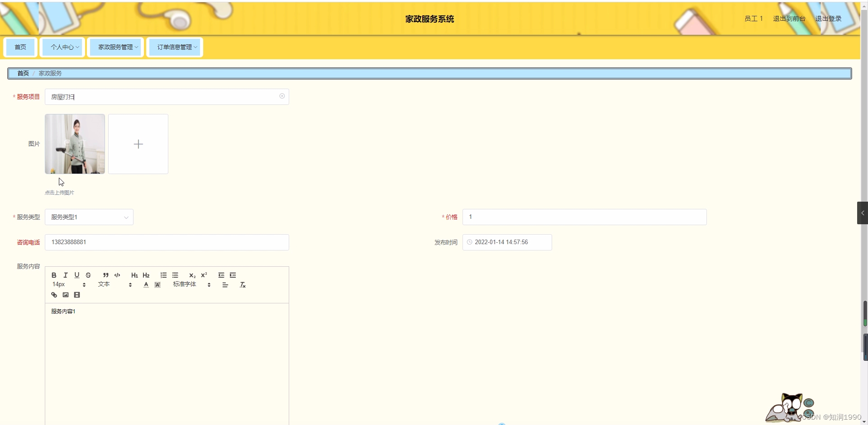Apply italic style to service content
This screenshot has height=425, width=868.
coord(65,275)
